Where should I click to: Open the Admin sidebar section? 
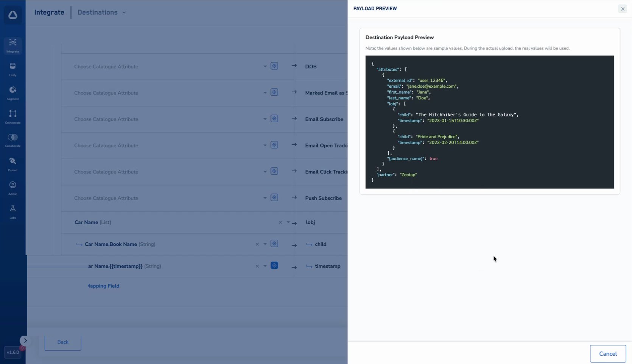click(12, 188)
